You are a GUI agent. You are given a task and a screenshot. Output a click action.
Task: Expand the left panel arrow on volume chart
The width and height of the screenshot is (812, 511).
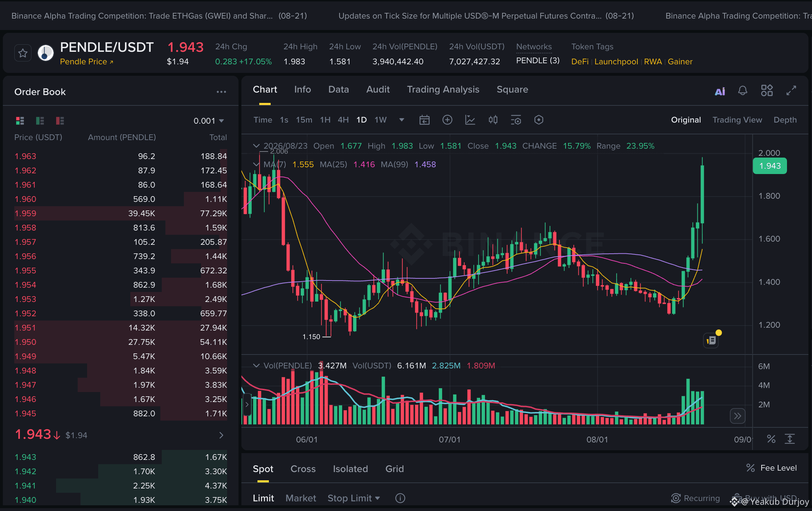(x=247, y=405)
